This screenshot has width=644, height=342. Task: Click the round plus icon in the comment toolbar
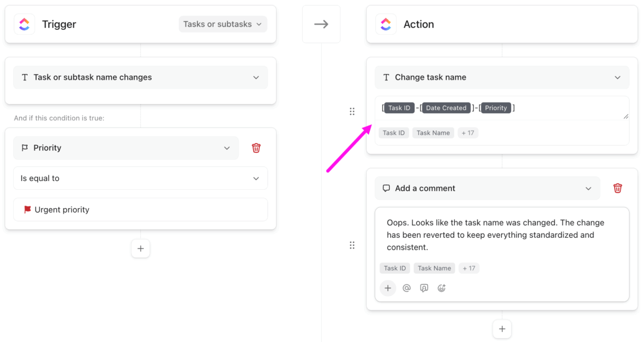coord(388,288)
